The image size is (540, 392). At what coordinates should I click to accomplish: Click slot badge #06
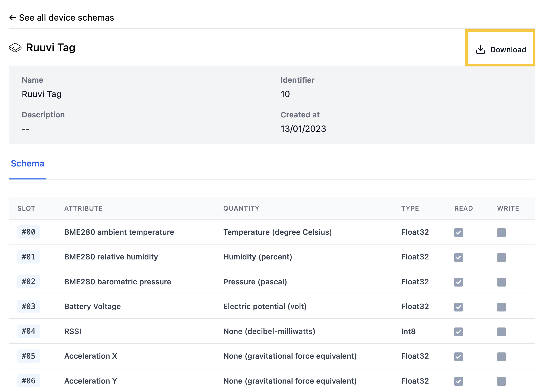tap(28, 381)
